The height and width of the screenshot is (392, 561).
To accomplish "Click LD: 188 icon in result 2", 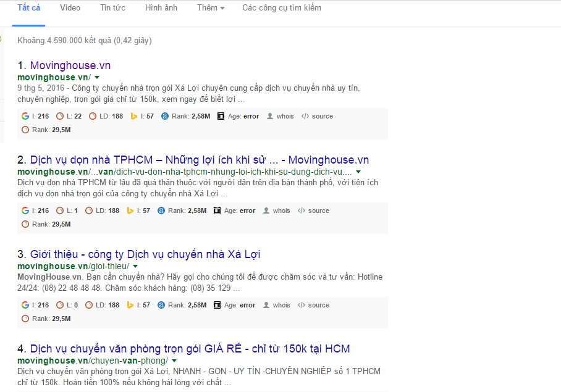I will point(89,211).
